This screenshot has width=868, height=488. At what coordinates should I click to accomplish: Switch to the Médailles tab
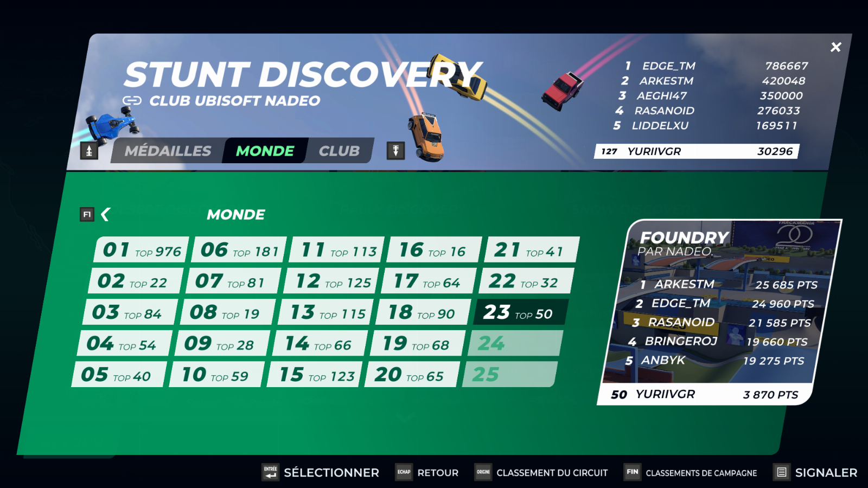coord(168,151)
